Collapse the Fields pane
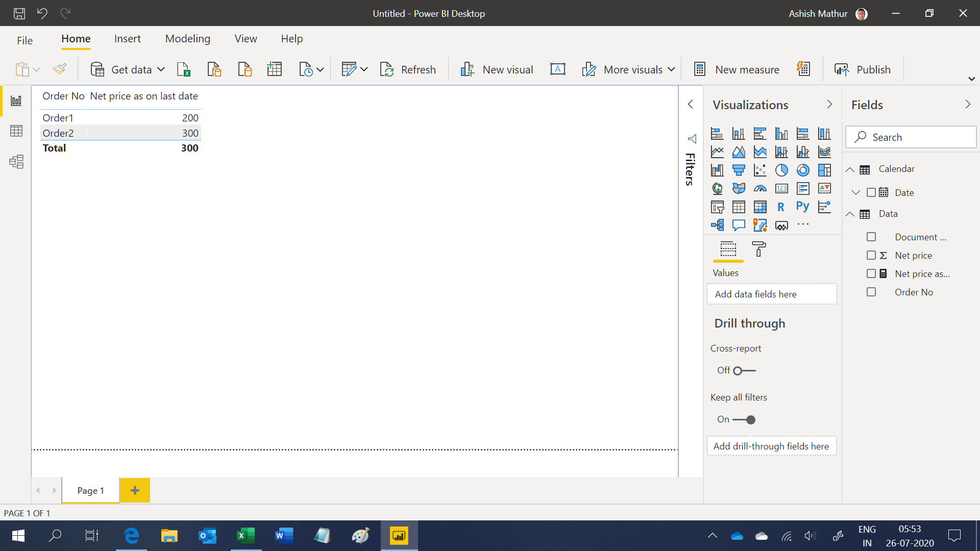This screenshot has width=980, height=551. pos(968,104)
